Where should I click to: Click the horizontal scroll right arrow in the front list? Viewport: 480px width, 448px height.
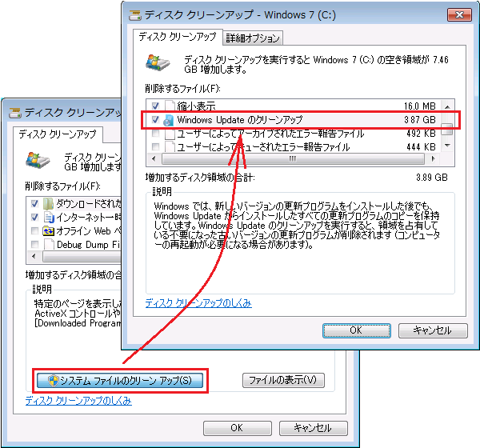pos(433,159)
